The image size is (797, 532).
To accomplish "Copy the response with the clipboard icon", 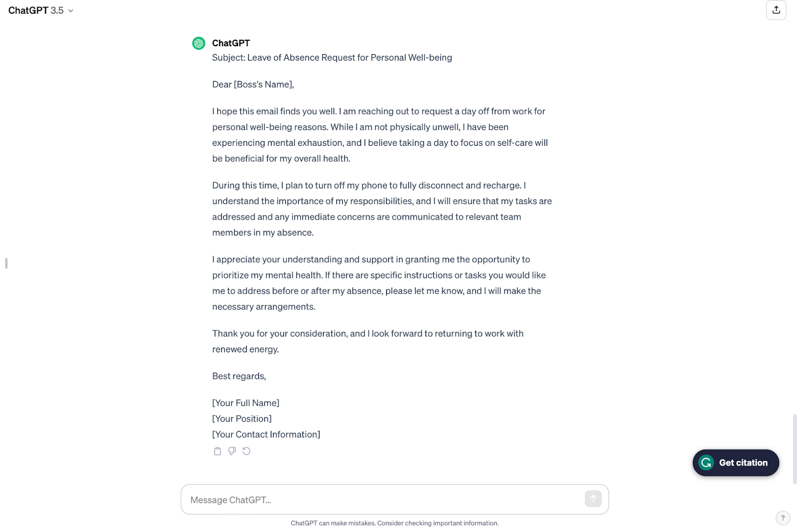I will (217, 451).
